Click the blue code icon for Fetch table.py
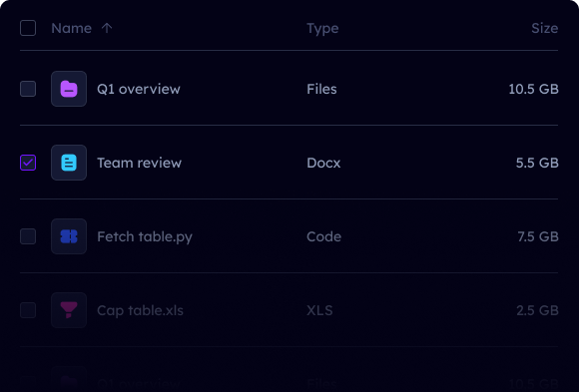579x392 pixels. (x=69, y=236)
